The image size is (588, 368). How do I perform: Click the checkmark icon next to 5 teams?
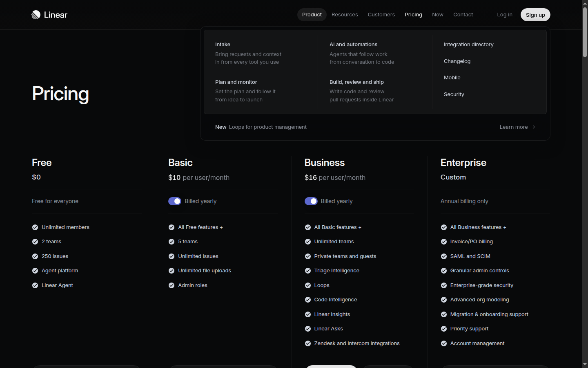171,242
